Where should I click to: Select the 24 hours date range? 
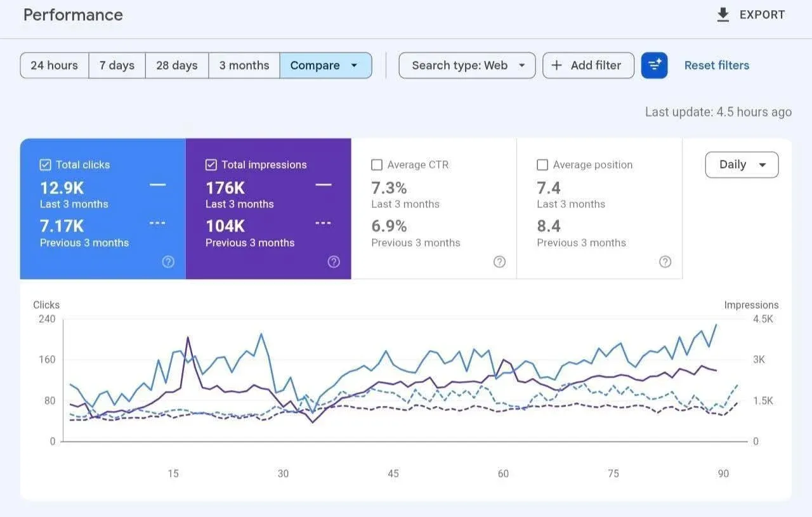(x=55, y=65)
